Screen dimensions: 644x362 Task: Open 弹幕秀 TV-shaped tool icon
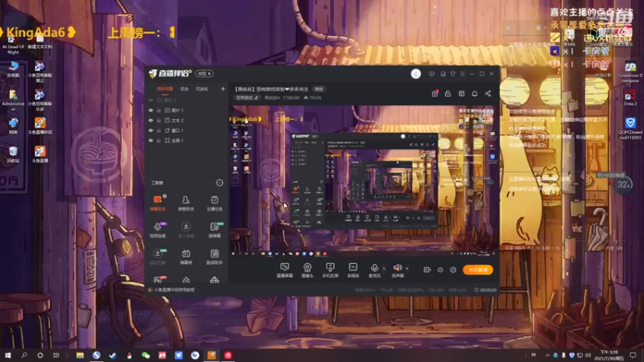(x=186, y=257)
